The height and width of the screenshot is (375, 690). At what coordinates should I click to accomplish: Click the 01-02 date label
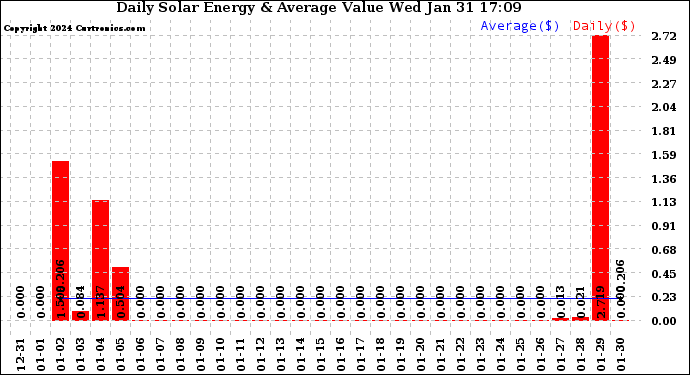60,354
